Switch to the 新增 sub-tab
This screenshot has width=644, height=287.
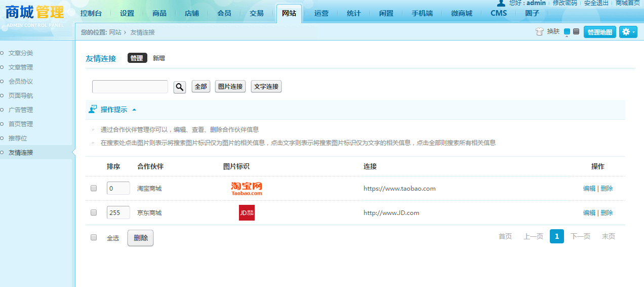tap(159, 58)
